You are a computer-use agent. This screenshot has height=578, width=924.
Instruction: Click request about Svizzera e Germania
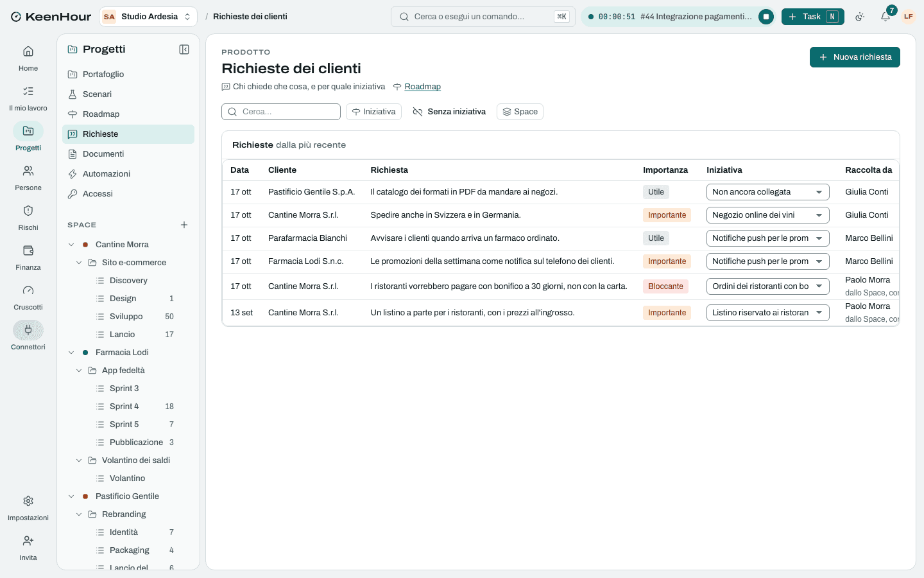445,215
